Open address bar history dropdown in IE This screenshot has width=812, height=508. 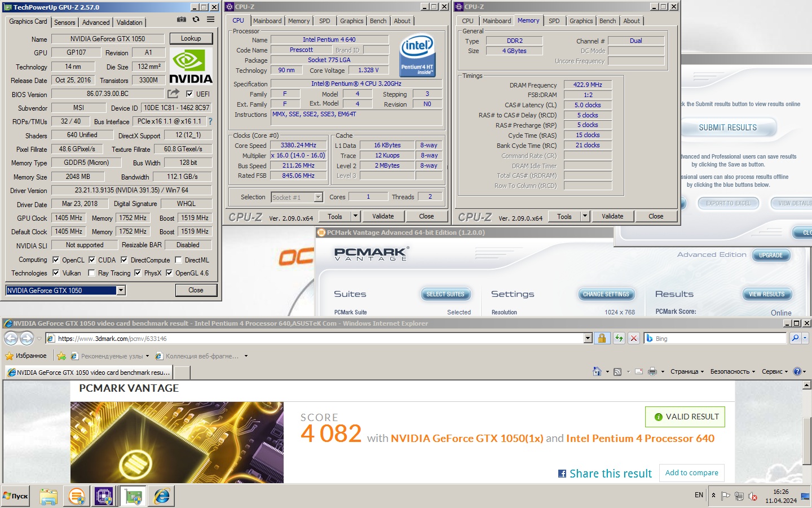588,338
